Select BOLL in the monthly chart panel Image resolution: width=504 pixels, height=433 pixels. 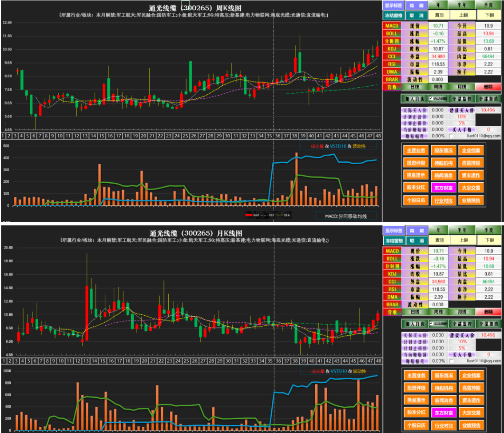coord(392,259)
